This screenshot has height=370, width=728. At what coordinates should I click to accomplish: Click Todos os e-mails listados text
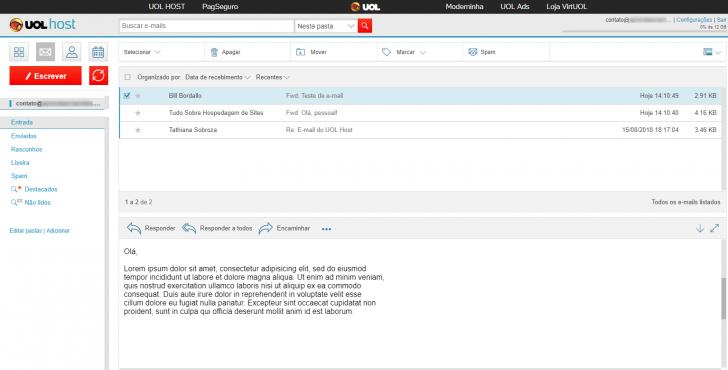pyautogui.click(x=686, y=202)
